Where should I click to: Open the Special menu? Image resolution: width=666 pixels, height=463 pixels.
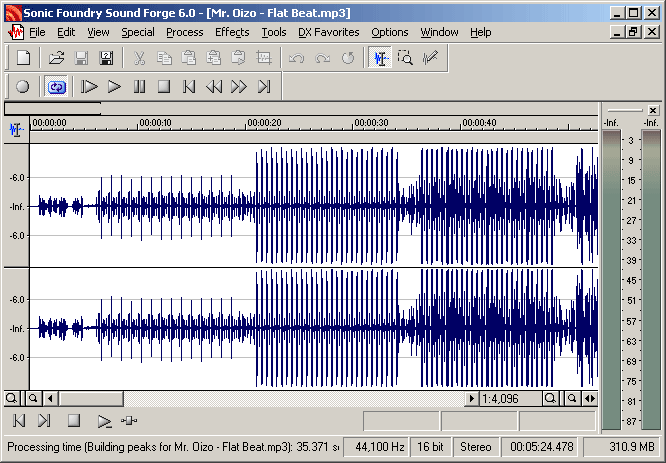tap(138, 32)
